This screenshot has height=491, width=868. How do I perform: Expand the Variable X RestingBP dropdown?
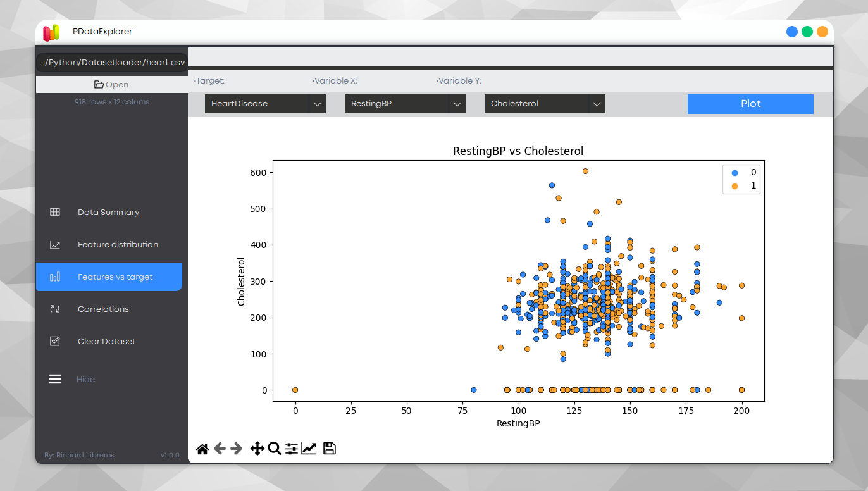pos(405,103)
